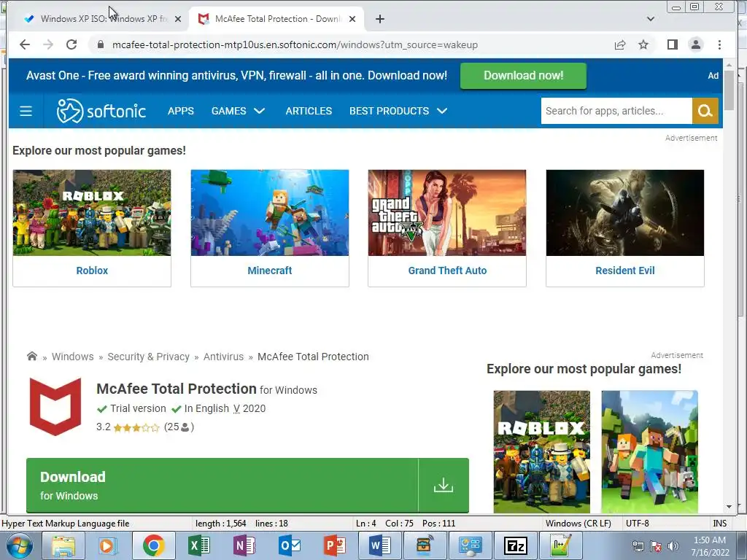This screenshot has height=560, width=747.
Task: Click Windows breadcrumb link
Action: 72,357
